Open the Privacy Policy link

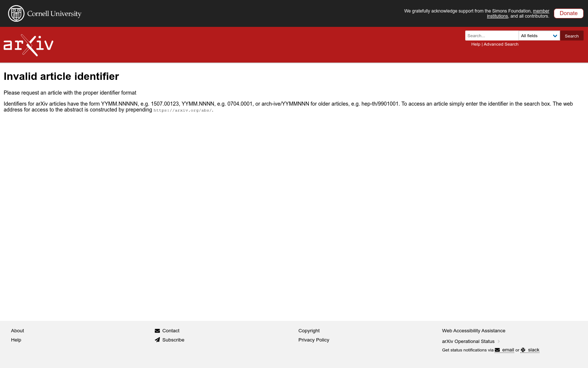[x=314, y=340]
